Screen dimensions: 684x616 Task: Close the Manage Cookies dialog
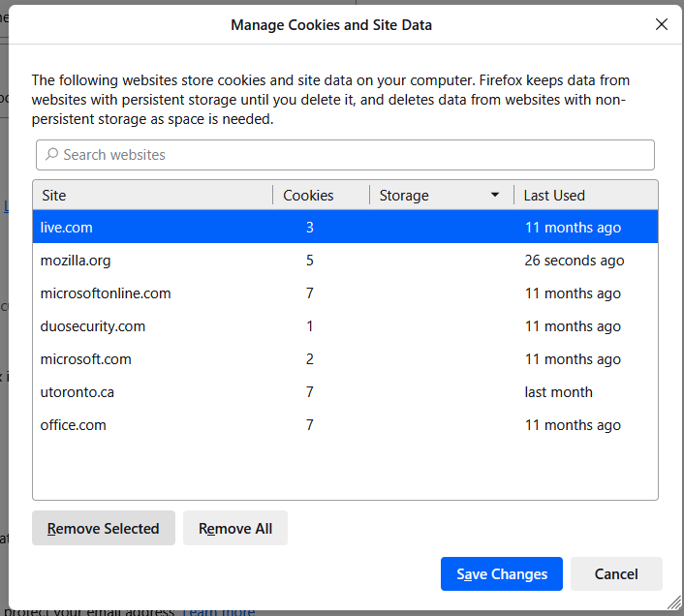pos(662,25)
